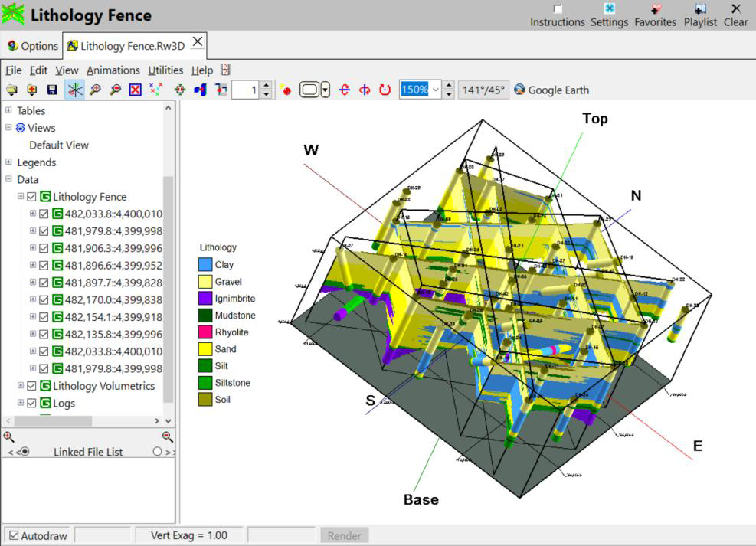Toggle the axes display toolbar icon
The width and height of the screenshot is (756, 546).
point(74,90)
